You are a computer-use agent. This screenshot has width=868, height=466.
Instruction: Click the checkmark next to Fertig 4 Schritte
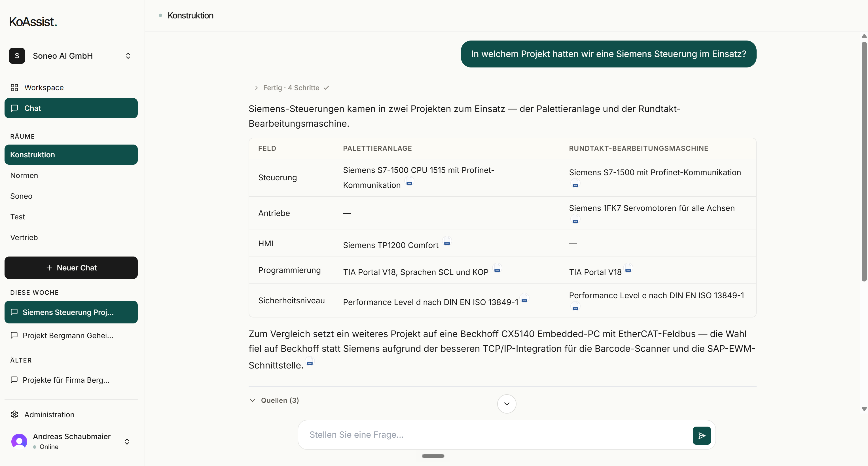point(326,88)
